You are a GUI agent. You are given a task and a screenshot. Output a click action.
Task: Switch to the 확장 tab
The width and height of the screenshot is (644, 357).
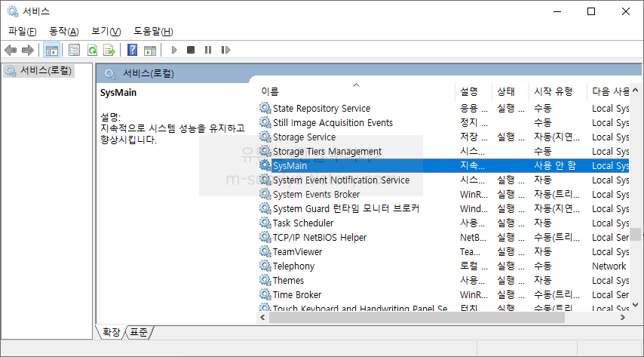pyautogui.click(x=112, y=332)
